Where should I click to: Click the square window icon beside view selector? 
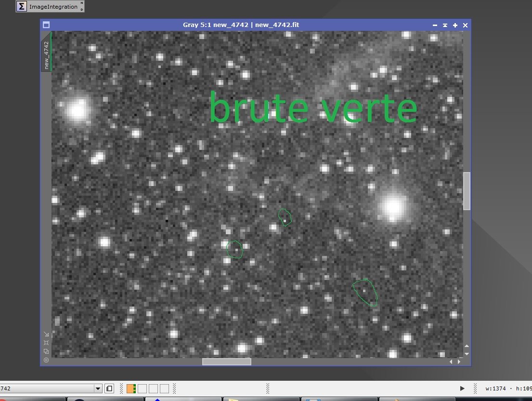[109, 388]
